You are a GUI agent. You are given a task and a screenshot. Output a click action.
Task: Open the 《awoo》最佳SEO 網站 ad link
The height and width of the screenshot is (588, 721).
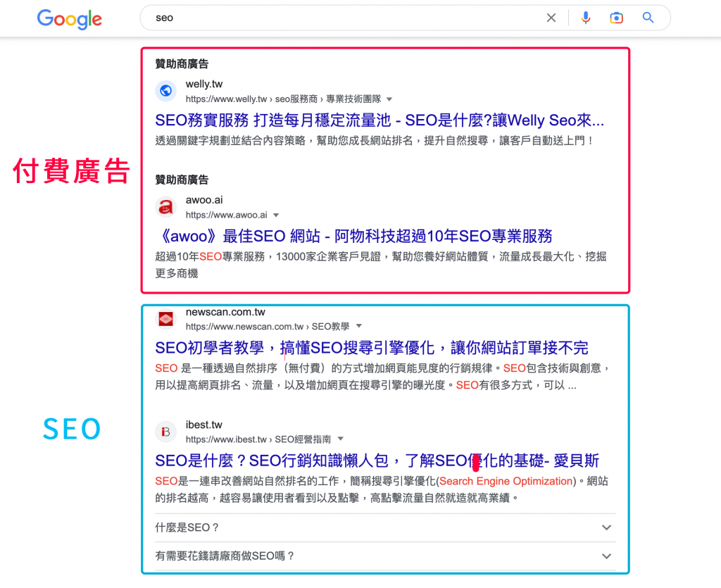coord(353,237)
